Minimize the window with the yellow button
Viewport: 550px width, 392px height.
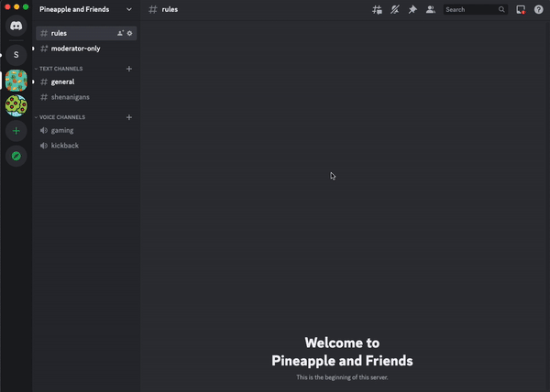pos(16,6)
